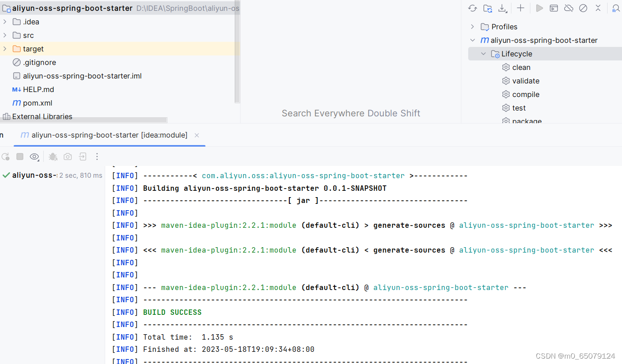Select External Libraries node

(42, 116)
